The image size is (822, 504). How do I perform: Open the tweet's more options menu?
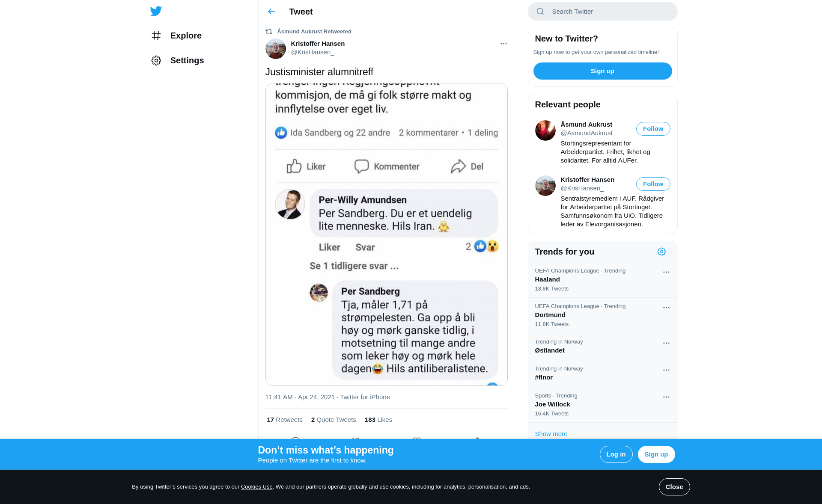click(503, 44)
